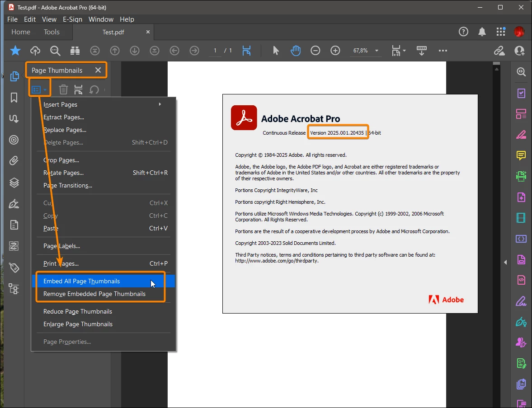Click the trash delete pages icon
The height and width of the screenshot is (408, 532).
63,89
